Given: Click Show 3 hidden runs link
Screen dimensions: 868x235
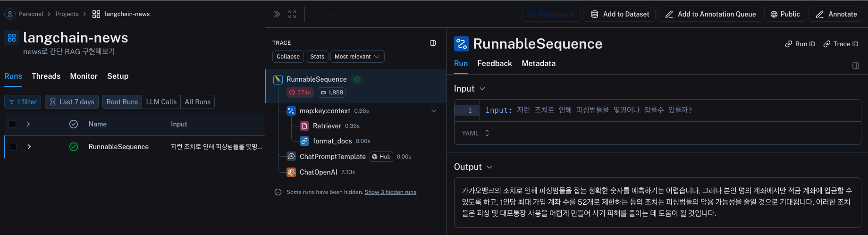Looking at the screenshot, I should (x=390, y=192).
